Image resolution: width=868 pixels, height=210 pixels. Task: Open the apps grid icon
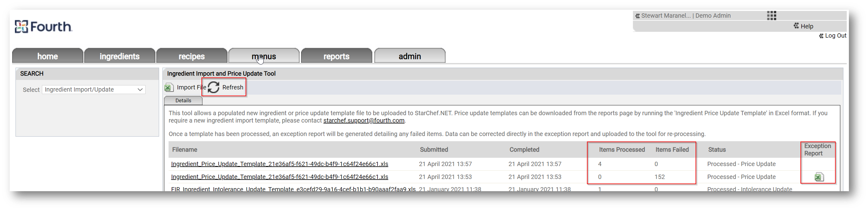(x=771, y=15)
